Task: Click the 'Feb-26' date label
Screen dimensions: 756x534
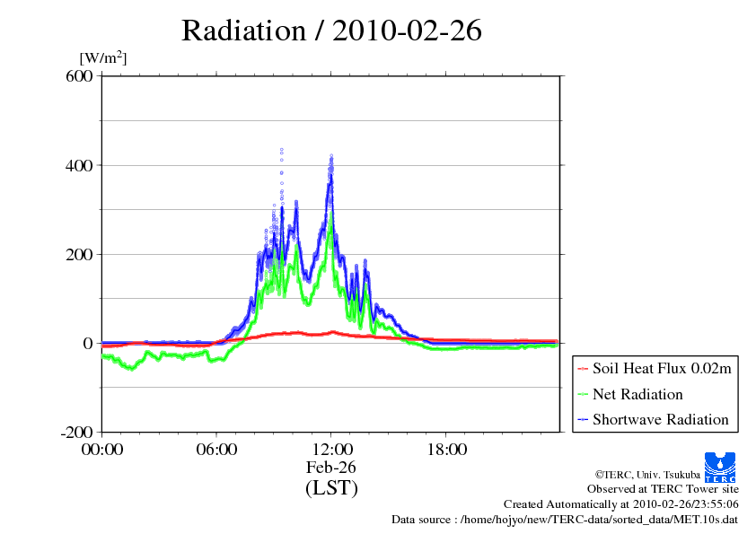Action: pyautogui.click(x=331, y=467)
